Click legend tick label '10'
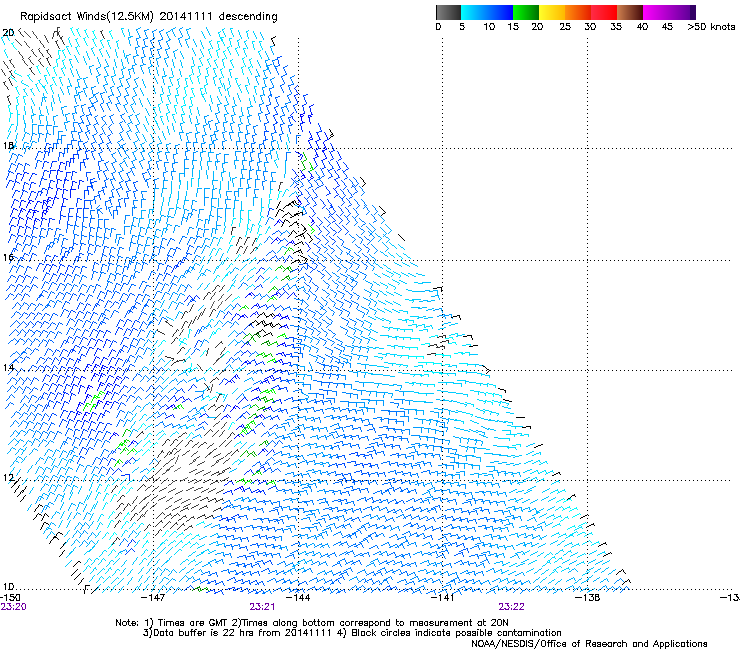This screenshot has height=650, width=740. pos(489,27)
